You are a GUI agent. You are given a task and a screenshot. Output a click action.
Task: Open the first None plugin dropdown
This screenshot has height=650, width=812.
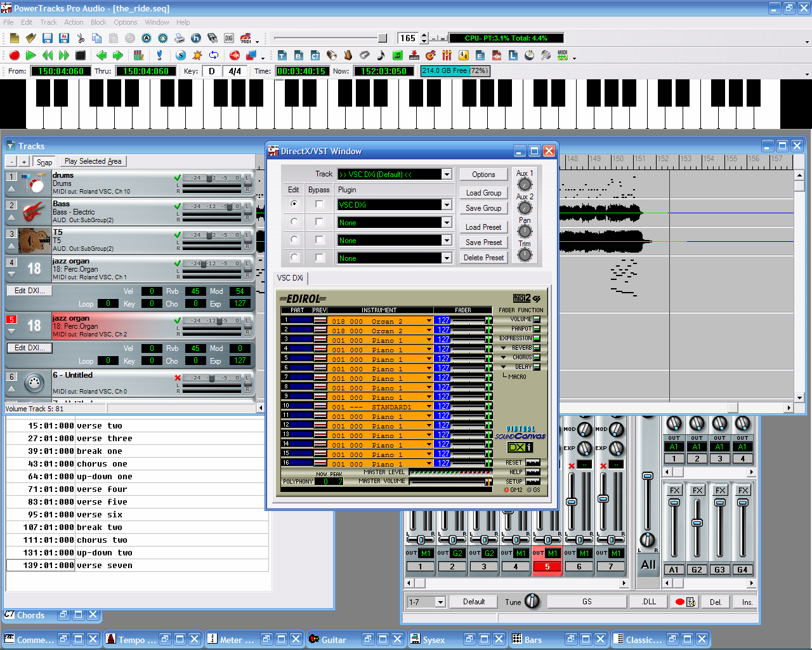[x=447, y=222]
